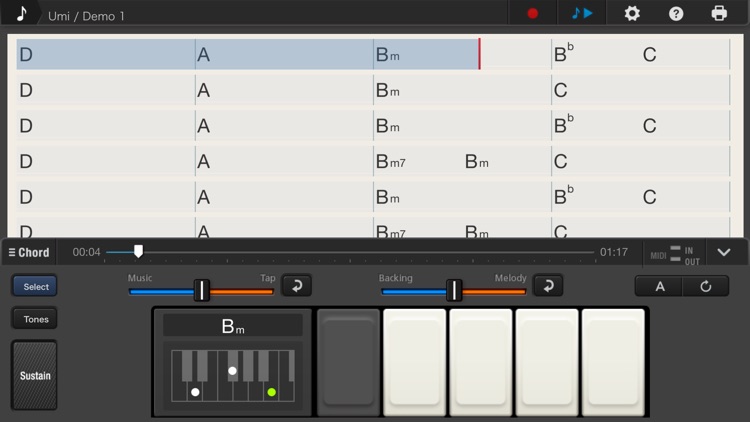
Task: Click the 00:04 elapsed time readout
Action: coord(87,252)
